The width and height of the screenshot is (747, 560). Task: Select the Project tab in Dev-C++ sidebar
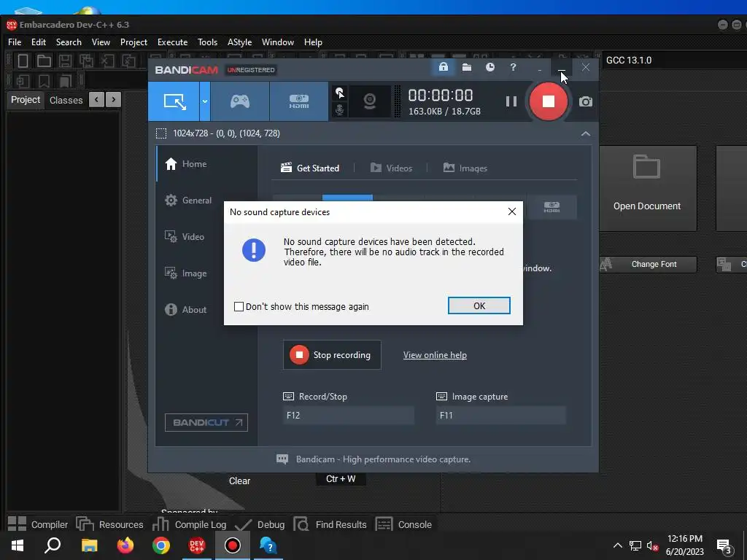(x=26, y=99)
